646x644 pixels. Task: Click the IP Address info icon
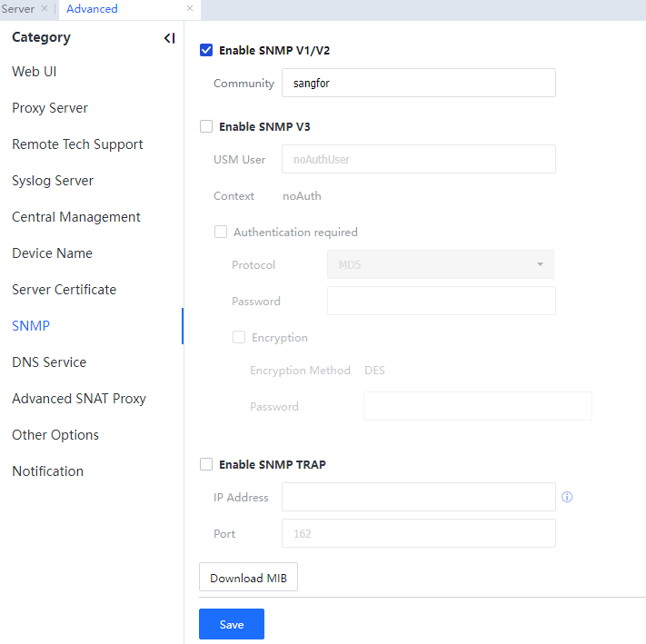(567, 498)
